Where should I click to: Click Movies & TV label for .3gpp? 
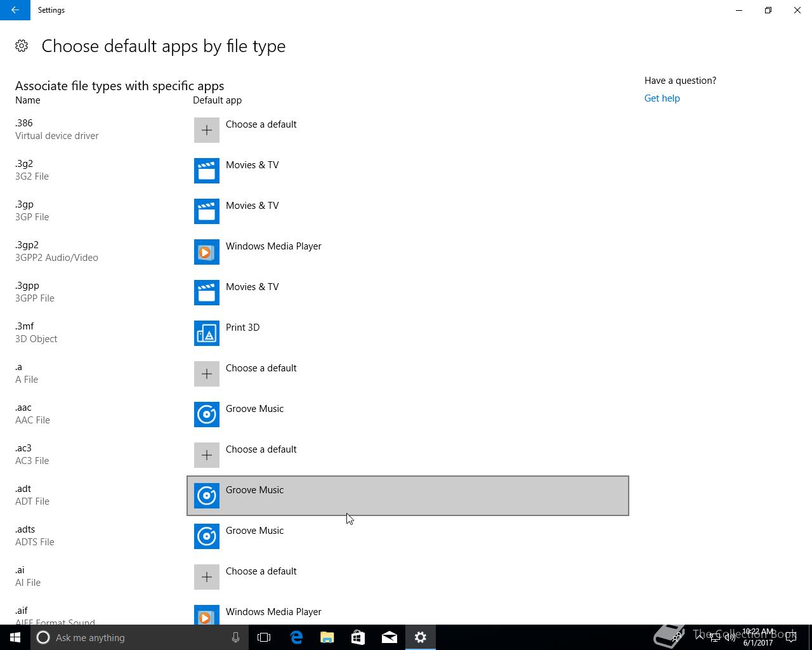252,287
